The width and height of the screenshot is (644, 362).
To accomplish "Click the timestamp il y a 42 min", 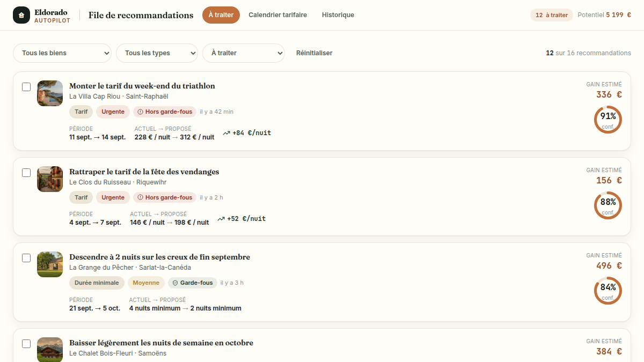I will pyautogui.click(x=217, y=112).
